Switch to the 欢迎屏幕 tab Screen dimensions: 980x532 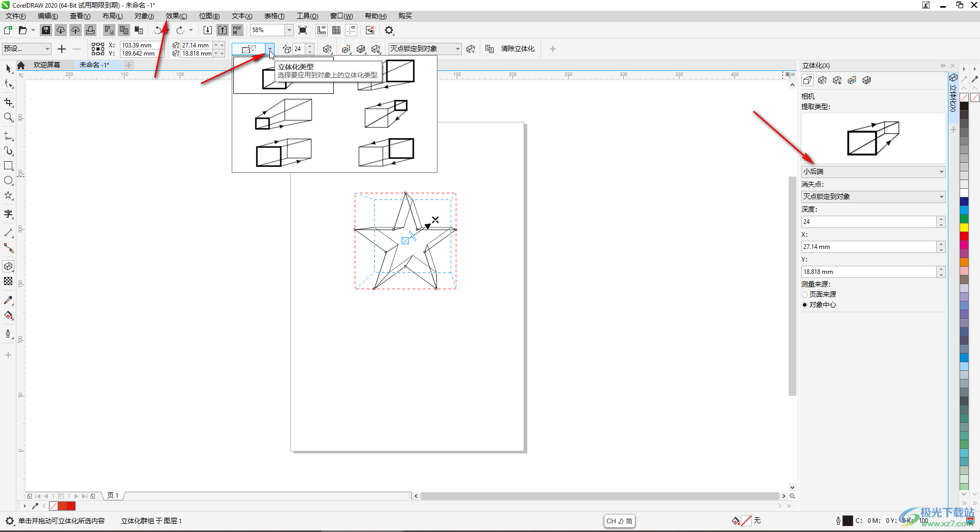pos(47,65)
